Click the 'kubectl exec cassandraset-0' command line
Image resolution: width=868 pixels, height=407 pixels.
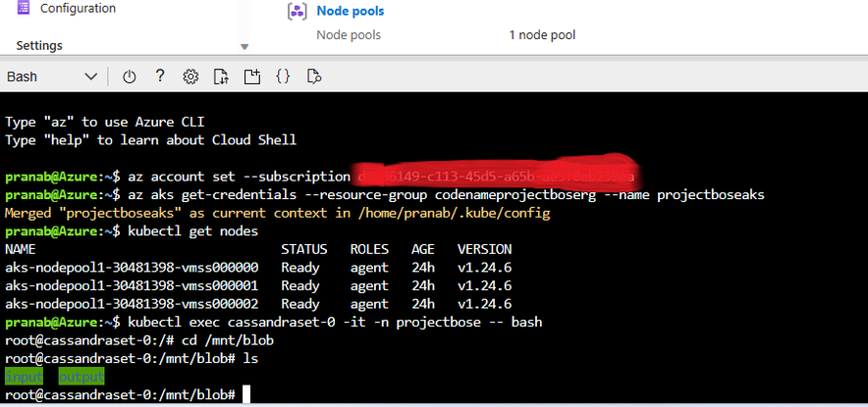point(335,323)
